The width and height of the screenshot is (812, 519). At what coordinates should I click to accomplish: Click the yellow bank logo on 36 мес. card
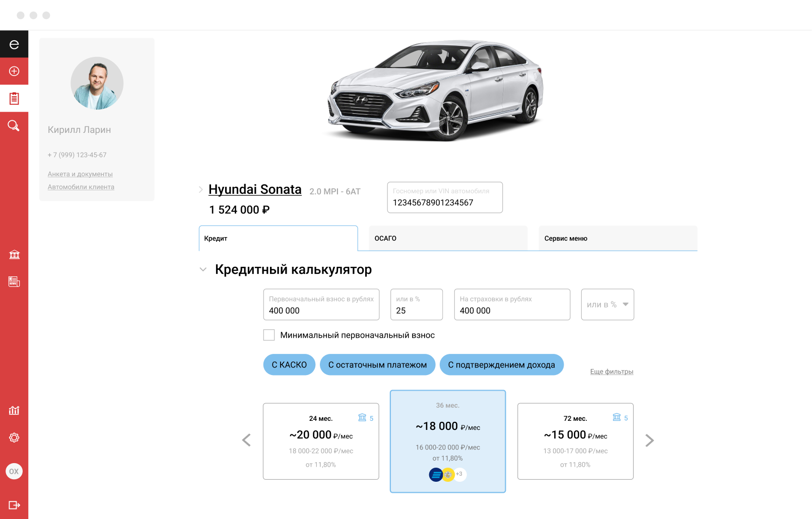click(448, 474)
